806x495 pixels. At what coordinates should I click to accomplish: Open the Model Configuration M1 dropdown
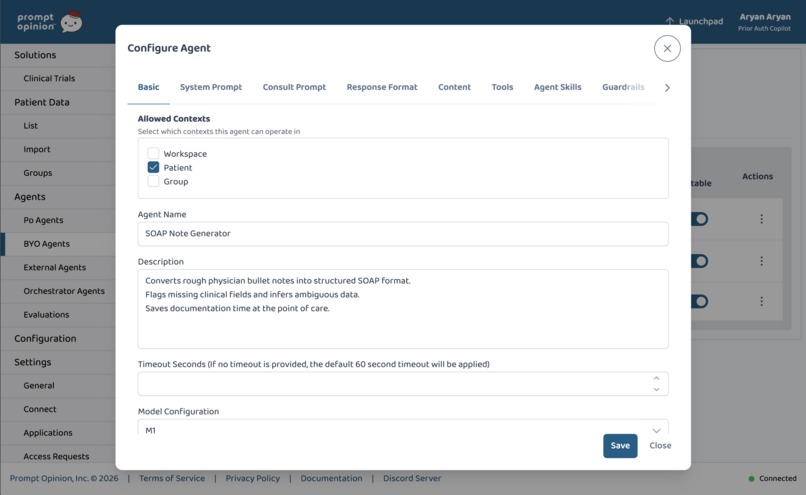(x=403, y=427)
